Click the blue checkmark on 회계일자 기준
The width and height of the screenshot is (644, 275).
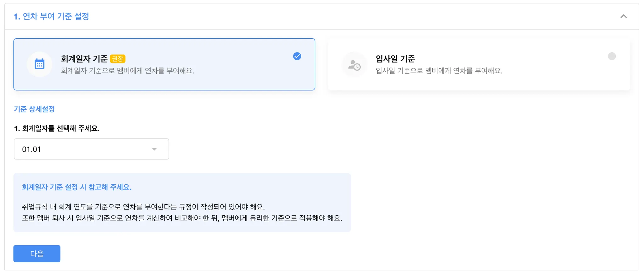coord(297,56)
